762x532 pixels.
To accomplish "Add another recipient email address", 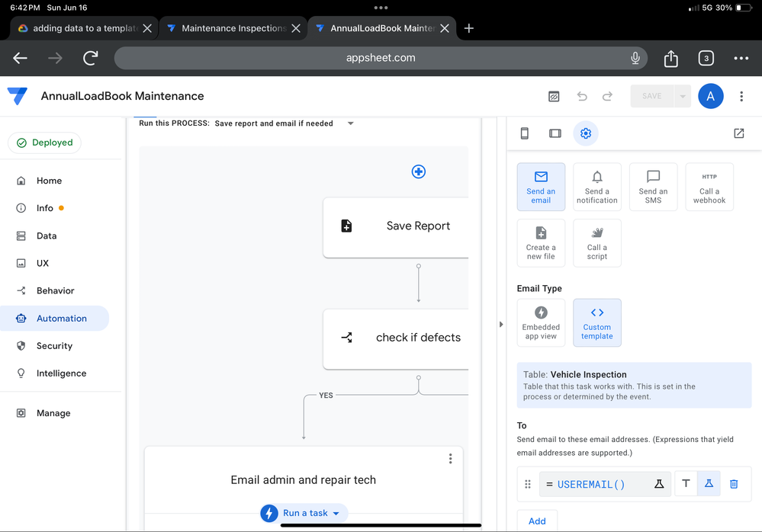I will [x=537, y=521].
